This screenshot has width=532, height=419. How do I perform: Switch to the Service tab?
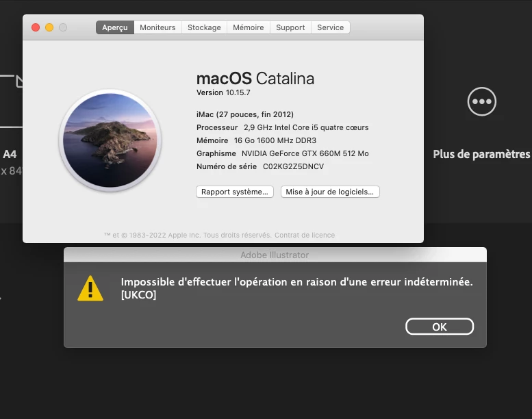pyautogui.click(x=331, y=27)
